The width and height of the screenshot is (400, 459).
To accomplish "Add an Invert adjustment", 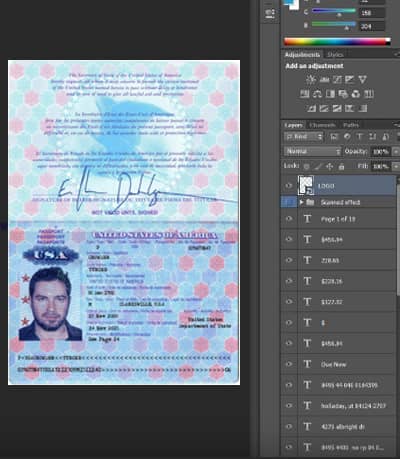I will coord(311,108).
